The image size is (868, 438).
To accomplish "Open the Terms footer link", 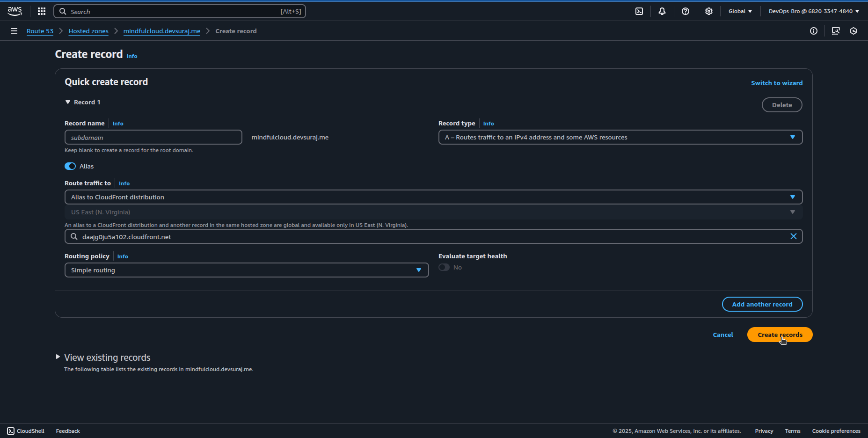I will 793,431.
